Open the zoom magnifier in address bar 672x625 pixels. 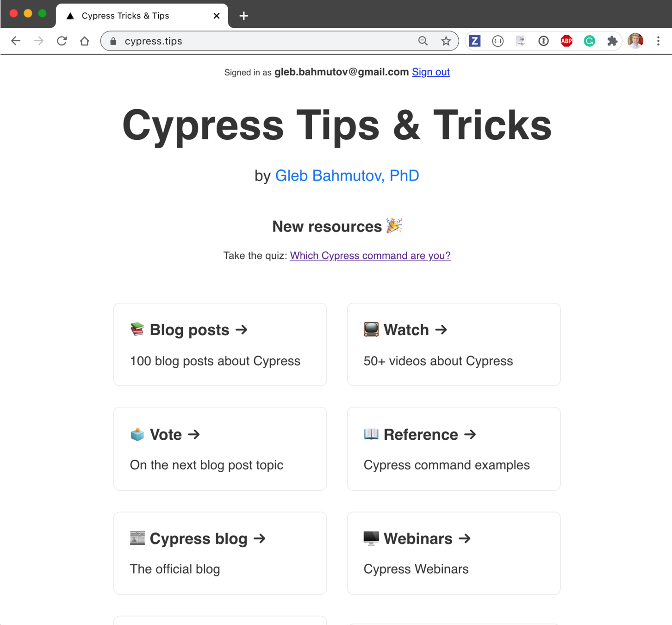click(x=423, y=41)
